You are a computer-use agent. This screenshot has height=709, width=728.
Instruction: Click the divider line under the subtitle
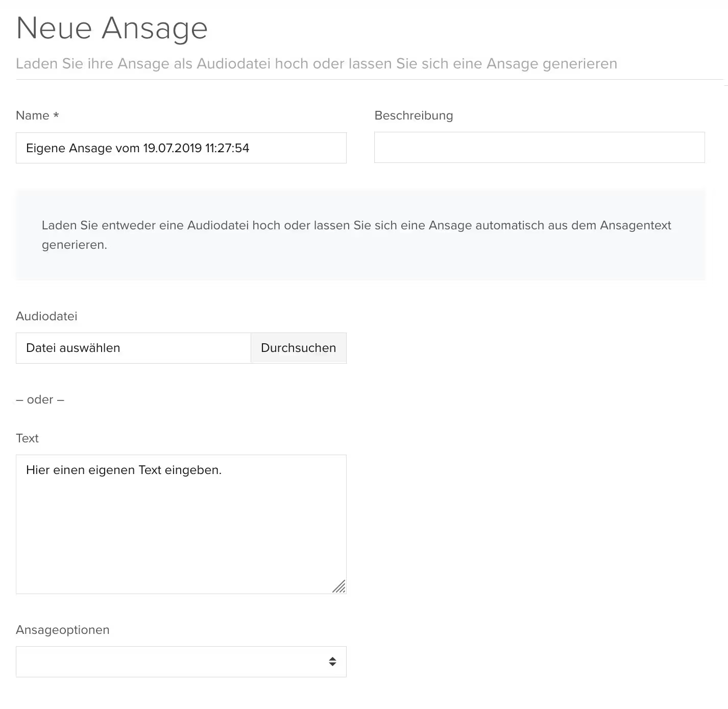pos(369,80)
